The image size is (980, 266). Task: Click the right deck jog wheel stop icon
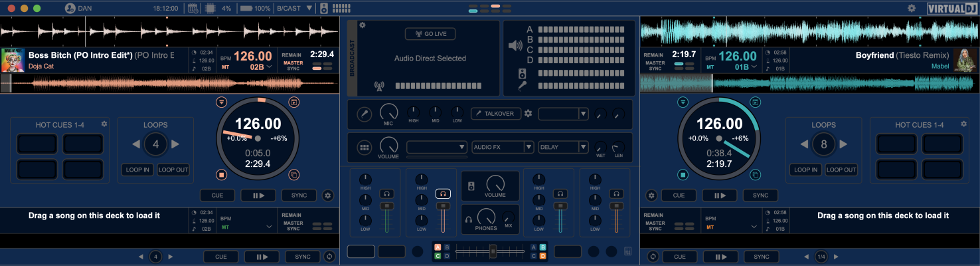click(x=683, y=175)
